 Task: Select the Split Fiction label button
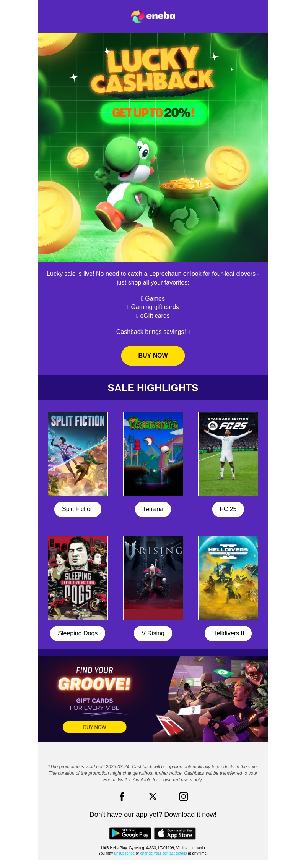[x=78, y=509]
